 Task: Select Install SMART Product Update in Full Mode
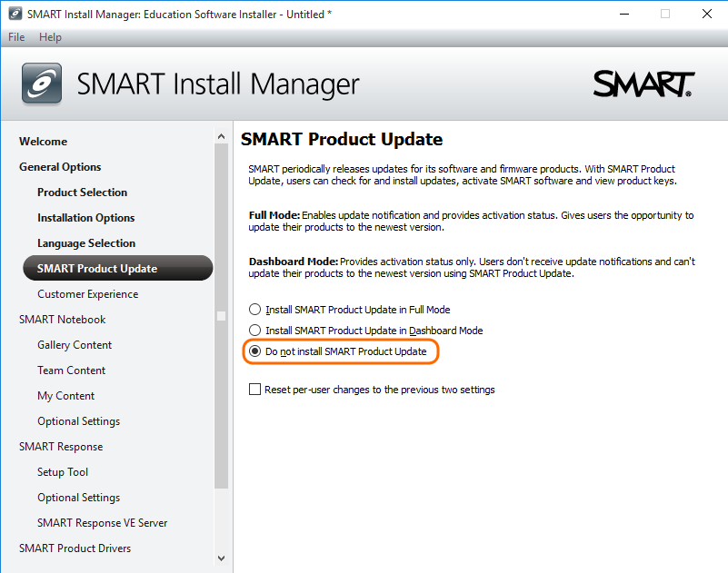click(x=255, y=310)
